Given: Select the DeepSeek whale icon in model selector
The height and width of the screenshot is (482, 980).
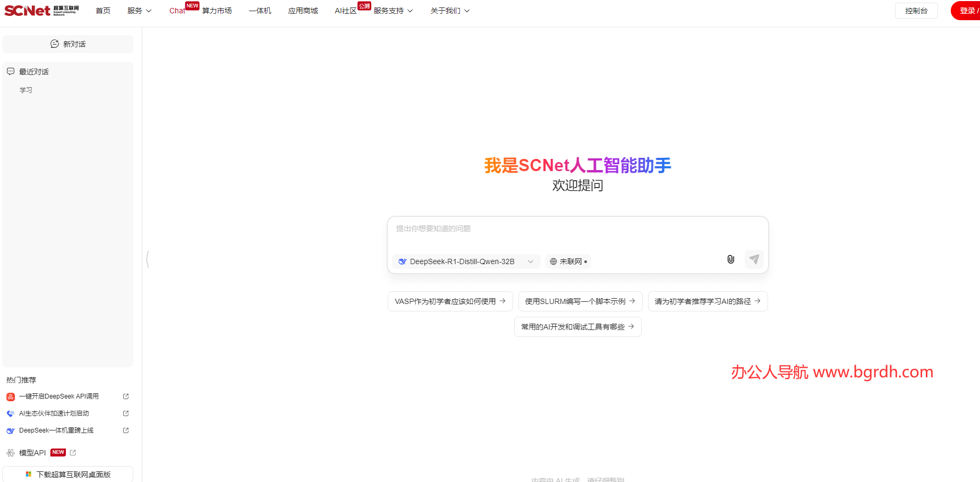Looking at the screenshot, I should click(x=402, y=261).
